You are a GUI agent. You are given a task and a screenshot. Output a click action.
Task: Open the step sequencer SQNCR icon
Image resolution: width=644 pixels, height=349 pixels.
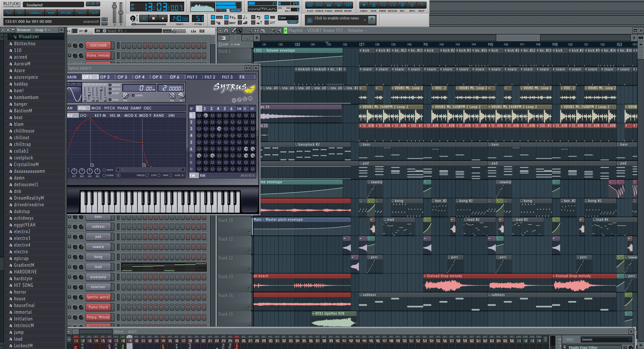(x=319, y=5)
